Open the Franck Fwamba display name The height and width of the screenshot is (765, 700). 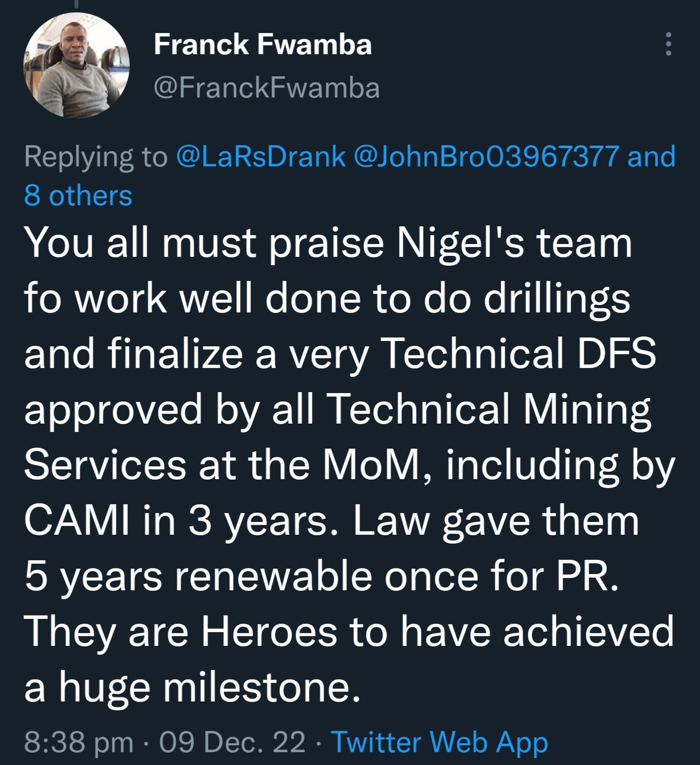tap(263, 45)
